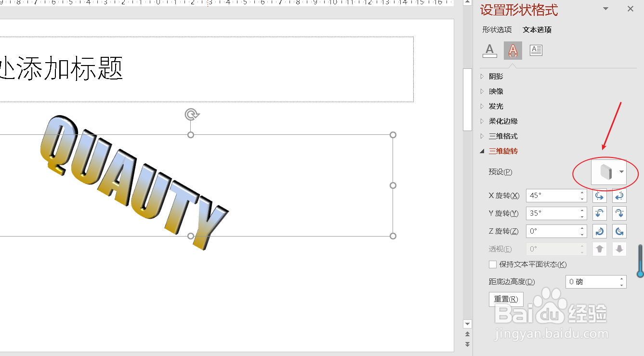This screenshot has height=356, width=644.
Task: Increase the X 旋转 value with up spinner
Action: pos(582,193)
